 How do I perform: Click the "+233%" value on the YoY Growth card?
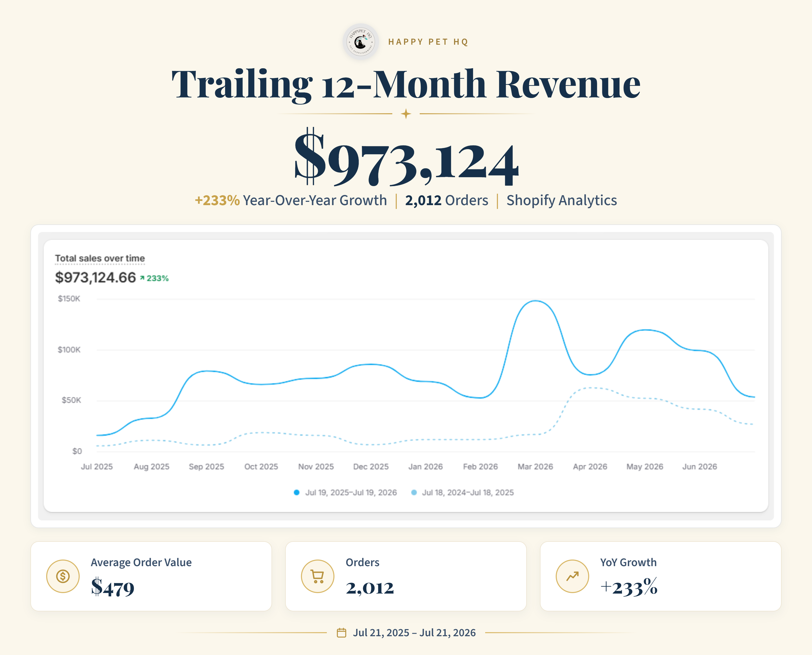click(x=629, y=587)
